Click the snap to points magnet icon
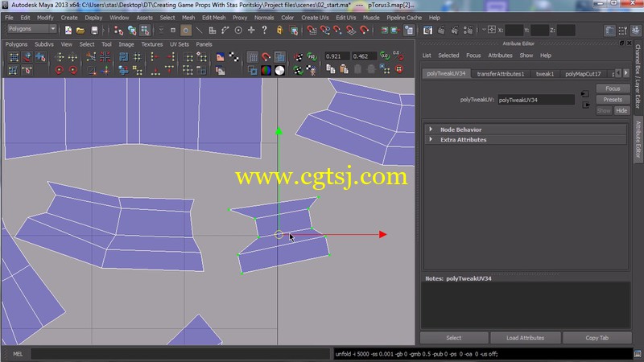 coord(337,30)
